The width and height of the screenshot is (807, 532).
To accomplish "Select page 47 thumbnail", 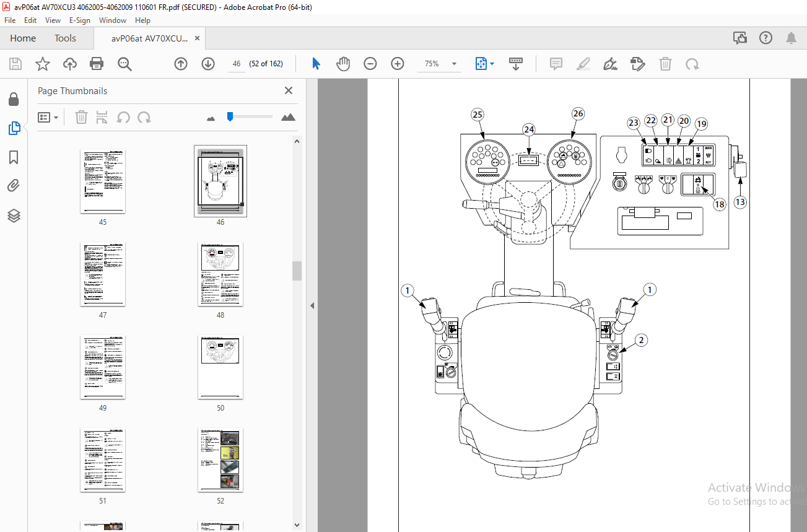I will tap(103, 274).
